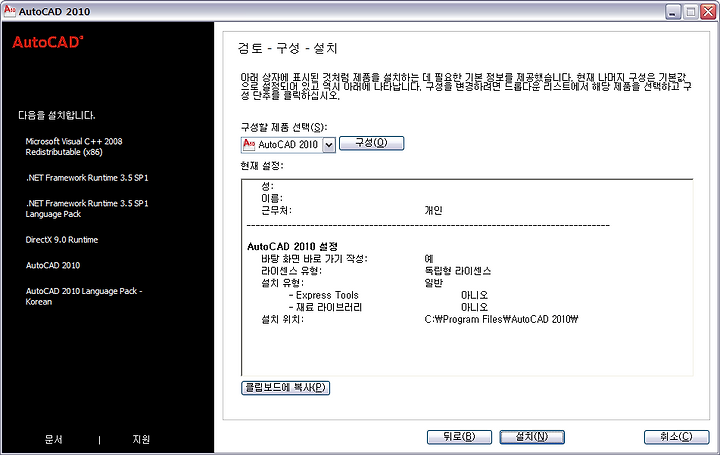Click the AutoCAD icon in the title bar
The height and width of the screenshot is (455, 720).
point(9,11)
